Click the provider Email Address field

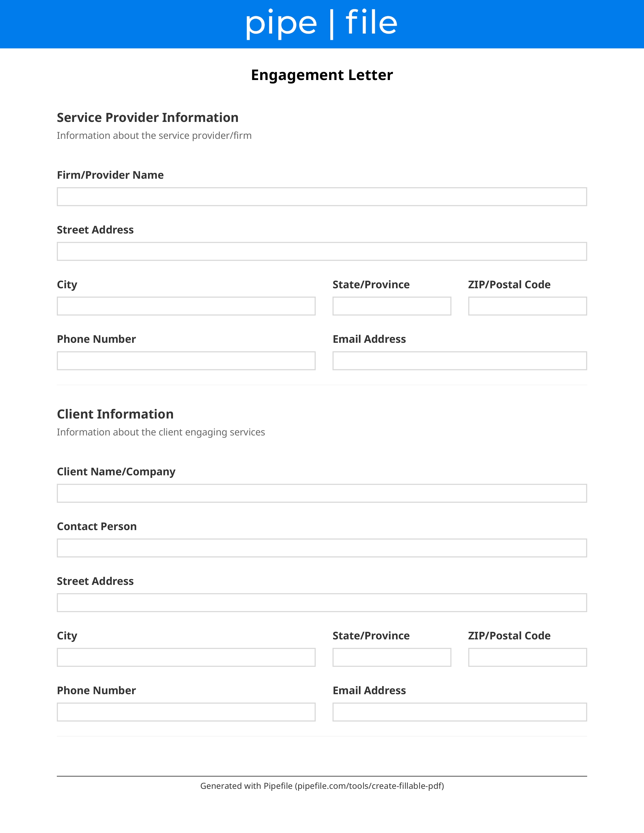[460, 361]
